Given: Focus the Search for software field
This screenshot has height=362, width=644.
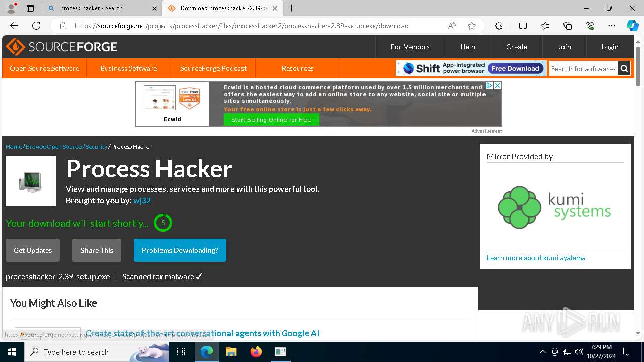Looking at the screenshot, I should coord(584,69).
